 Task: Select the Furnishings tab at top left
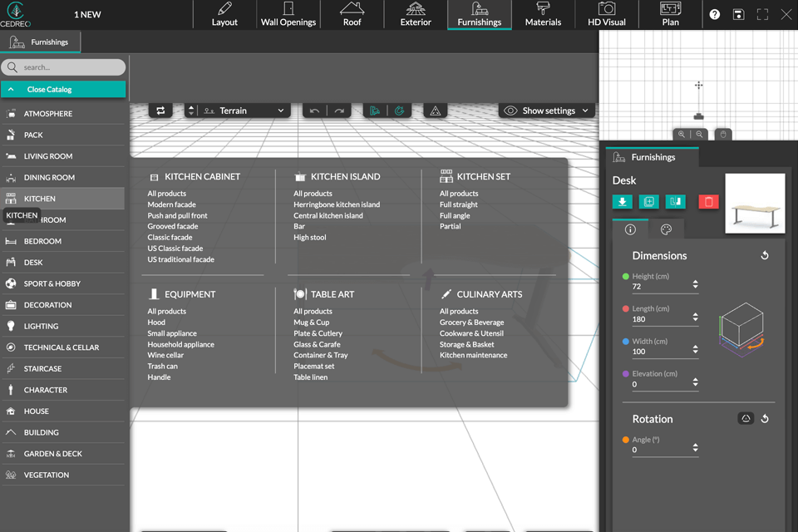tap(40, 42)
